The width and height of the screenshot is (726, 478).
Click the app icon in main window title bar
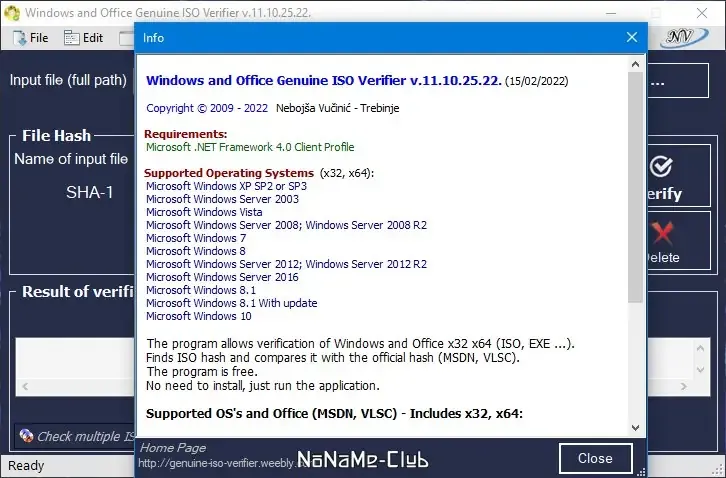12,13
